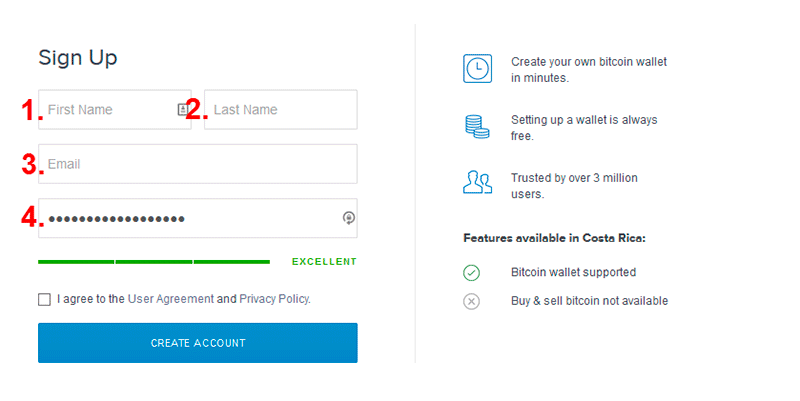Focus the Last Name input field
This screenshot has width=800, height=401.
click(281, 110)
